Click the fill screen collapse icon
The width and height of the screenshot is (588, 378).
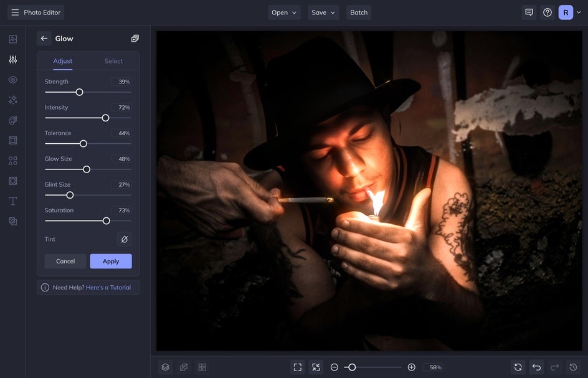[316, 367]
